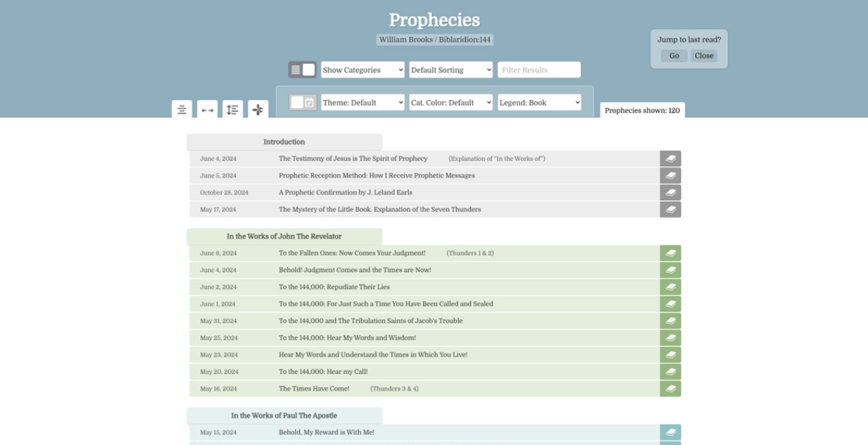The height and width of the screenshot is (445, 868).
Task: Click the line spacing icon
Action: pos(232,110)
